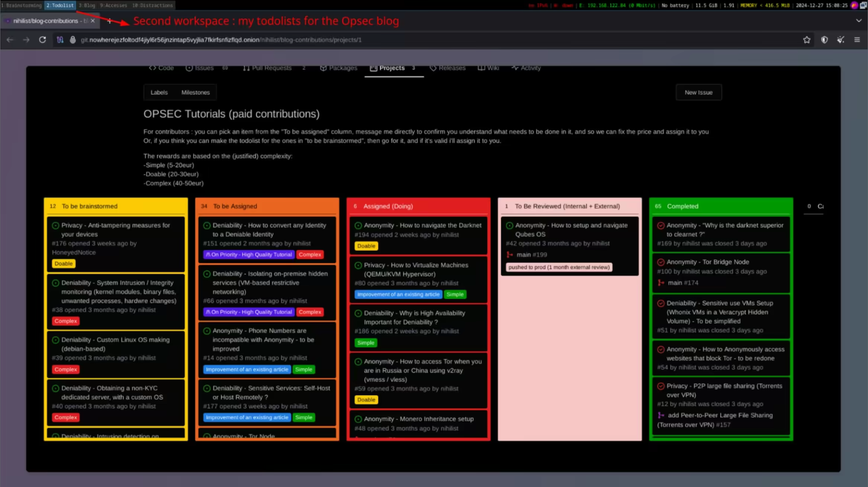The image size is (868, 487).
Task: Click the red Complex label on issue #151
Action: 310,255
